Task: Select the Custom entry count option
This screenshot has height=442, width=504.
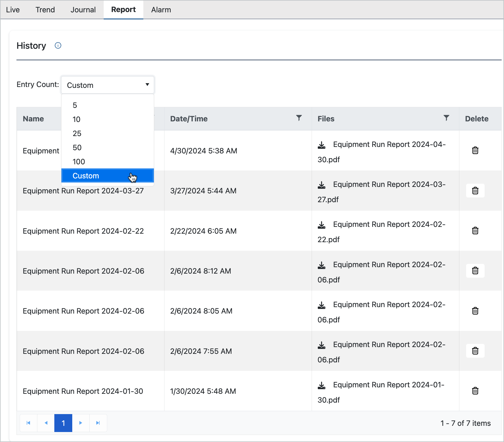Action: pos(86,176)
